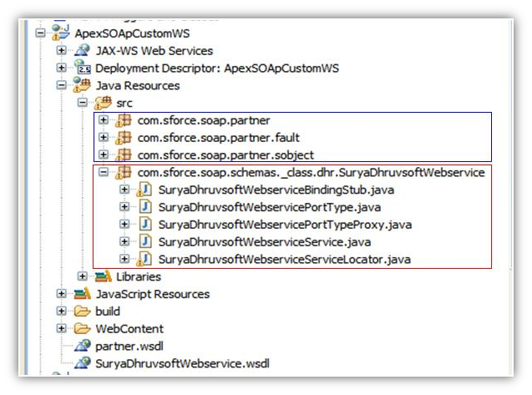This screenshot has width=532, height=395.
Task: Collapse the ApexSOApCustomWS project node
Action: coord(40,33)
